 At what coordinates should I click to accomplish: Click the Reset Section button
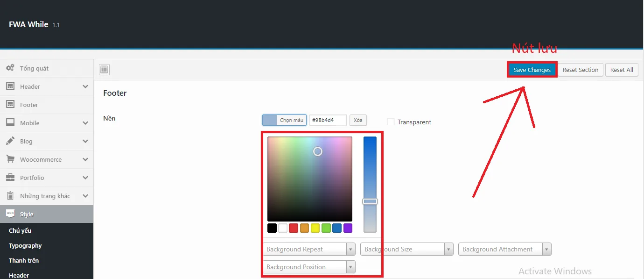tap(581, 70)
